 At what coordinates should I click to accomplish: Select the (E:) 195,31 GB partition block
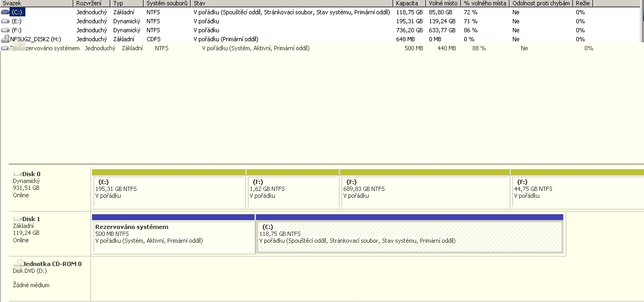168,193
